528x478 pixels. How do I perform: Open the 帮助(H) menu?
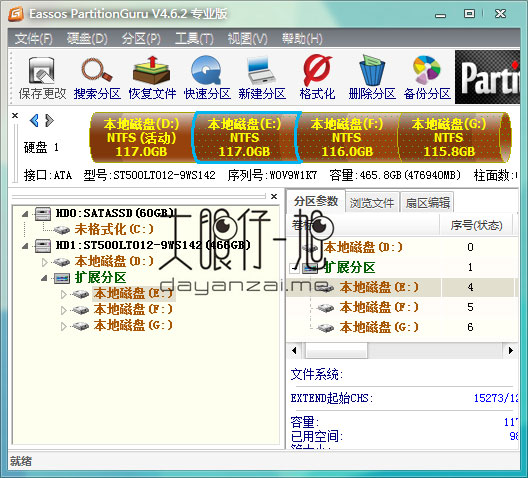(302, 39)
